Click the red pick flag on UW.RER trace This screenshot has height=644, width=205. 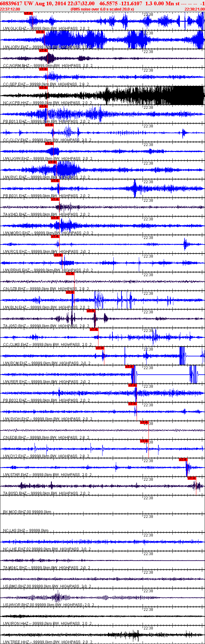[130, 367]
